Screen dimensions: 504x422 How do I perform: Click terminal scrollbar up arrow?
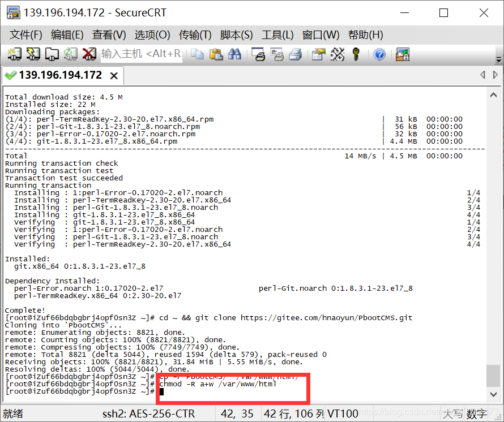coord(493,95)
